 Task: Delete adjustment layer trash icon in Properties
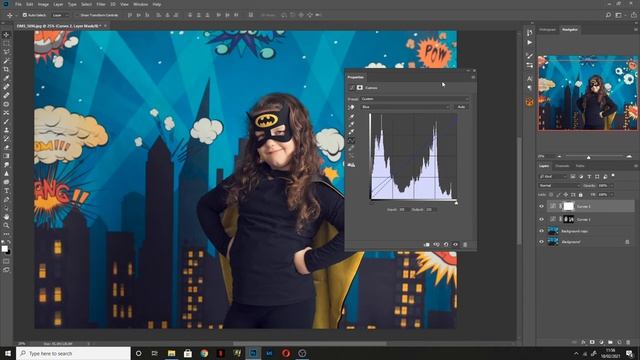465,244
